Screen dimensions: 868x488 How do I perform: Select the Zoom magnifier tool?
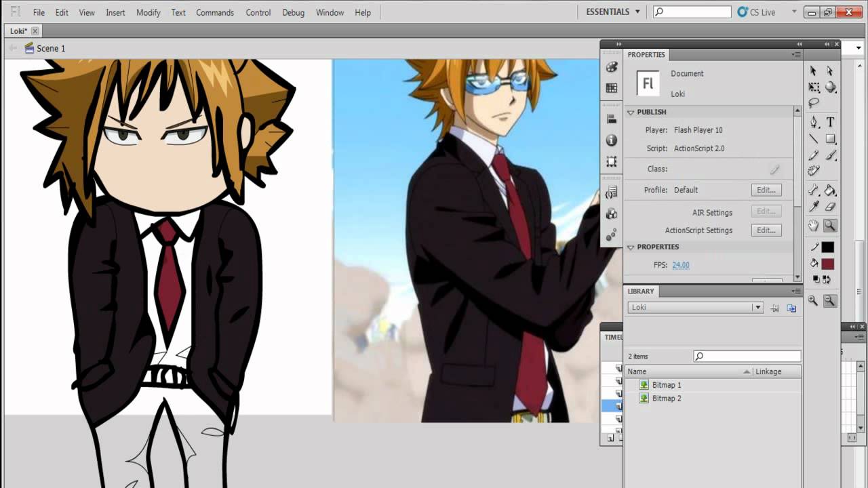(830, 226)
